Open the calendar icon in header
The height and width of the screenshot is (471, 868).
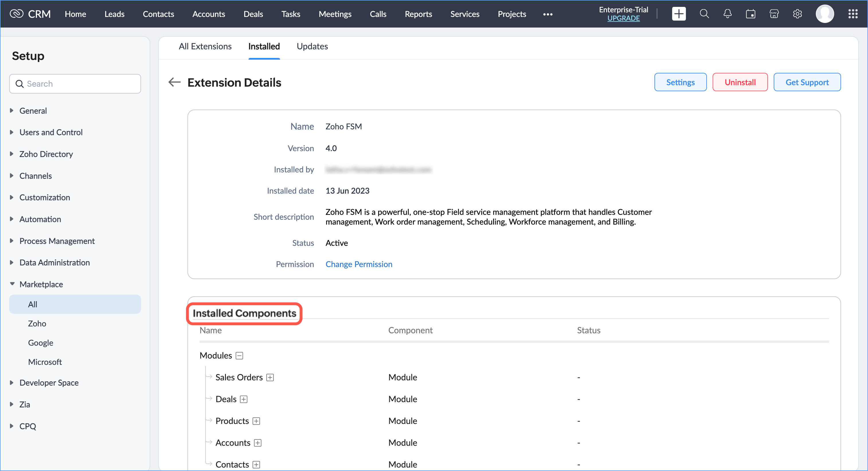click(750, 14)
